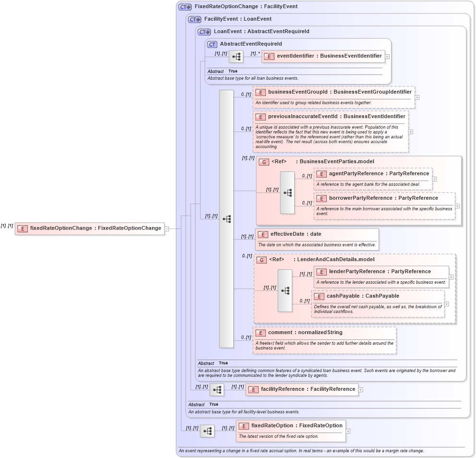Viewport: 476px width, 458px height.
Task: Select the LoanEvent complex type icon
Action: 203,32
